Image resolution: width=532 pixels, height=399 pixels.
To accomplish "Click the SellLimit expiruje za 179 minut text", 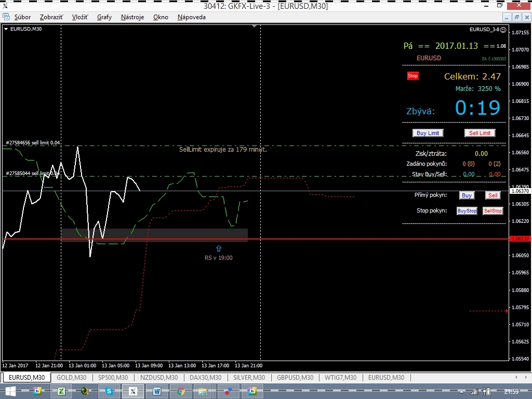I will 223,149.
